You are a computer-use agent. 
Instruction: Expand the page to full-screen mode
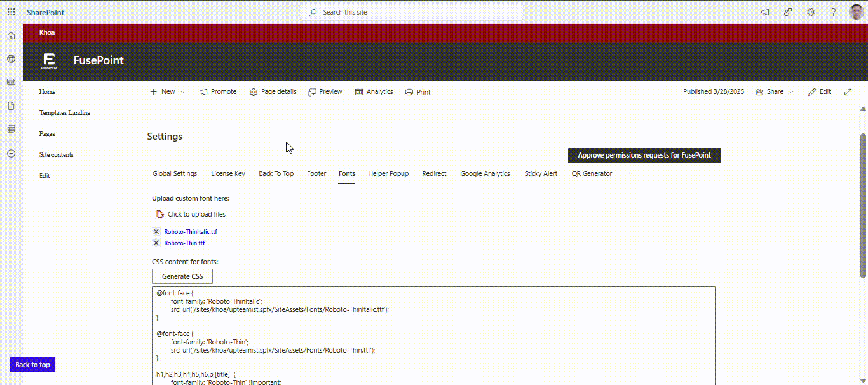click(848, 92)
